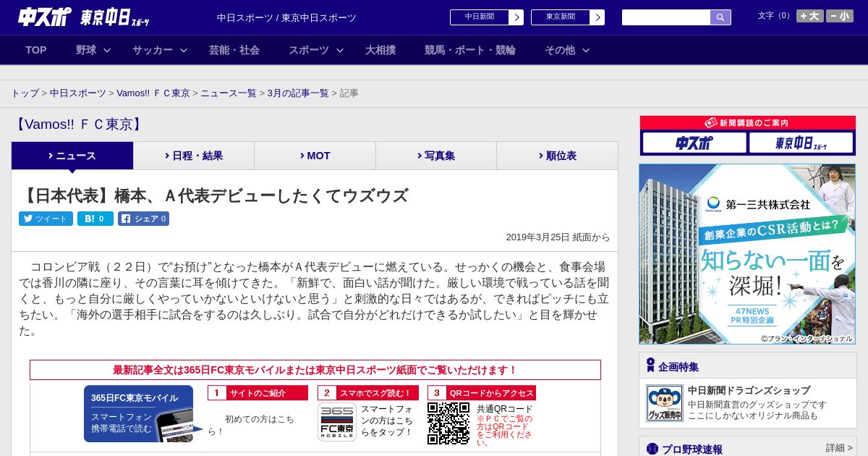
Task: Open the サッカー menu item
Action: (153, 50)
